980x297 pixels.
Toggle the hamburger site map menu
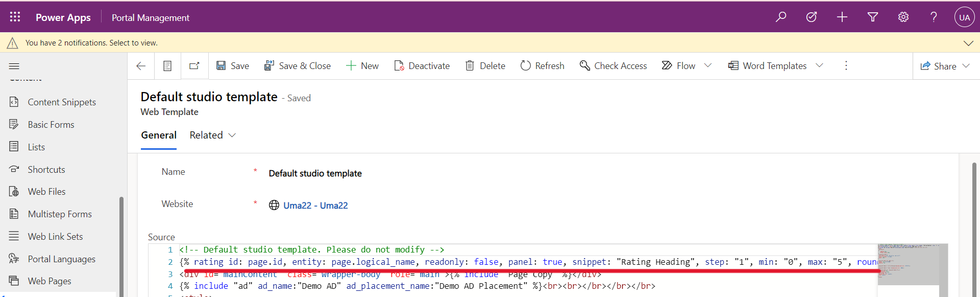pos(14,66)
